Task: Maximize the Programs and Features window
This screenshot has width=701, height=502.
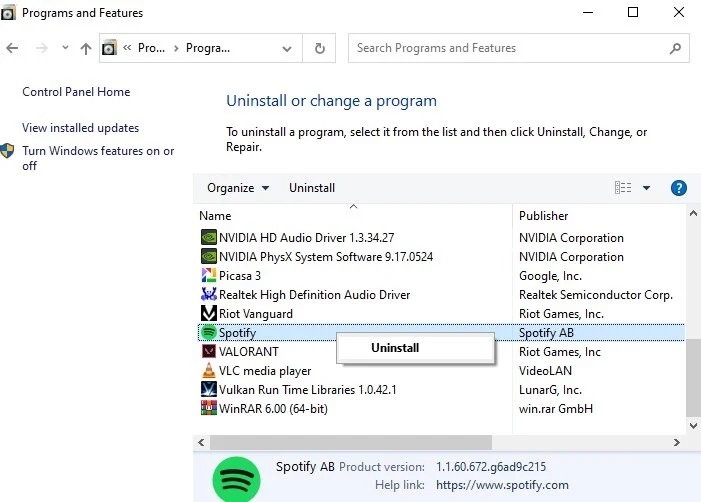Action: (x=633, y=12)
